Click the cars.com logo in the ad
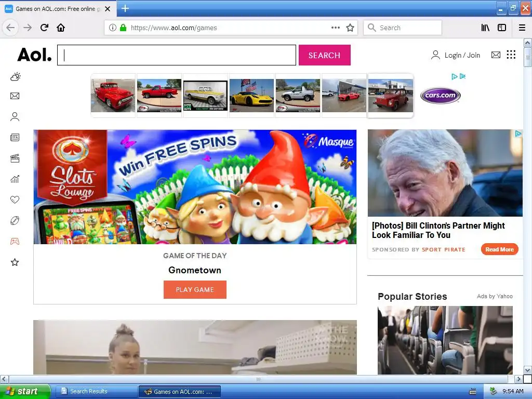Image resolution: width=532 pixels, height=399 pixels. [440, 96]
